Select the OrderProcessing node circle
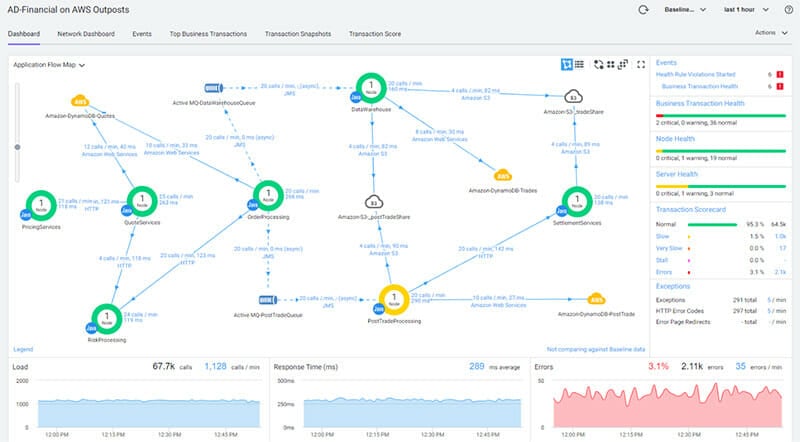The image size is (800, 442). tap(268, 195)
